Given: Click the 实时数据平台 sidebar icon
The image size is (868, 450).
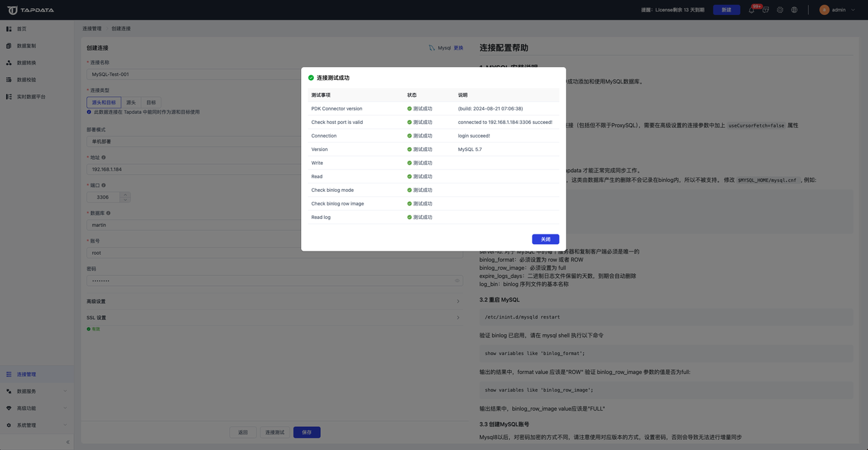Looking at the screenshot, I should click(9, 96).
